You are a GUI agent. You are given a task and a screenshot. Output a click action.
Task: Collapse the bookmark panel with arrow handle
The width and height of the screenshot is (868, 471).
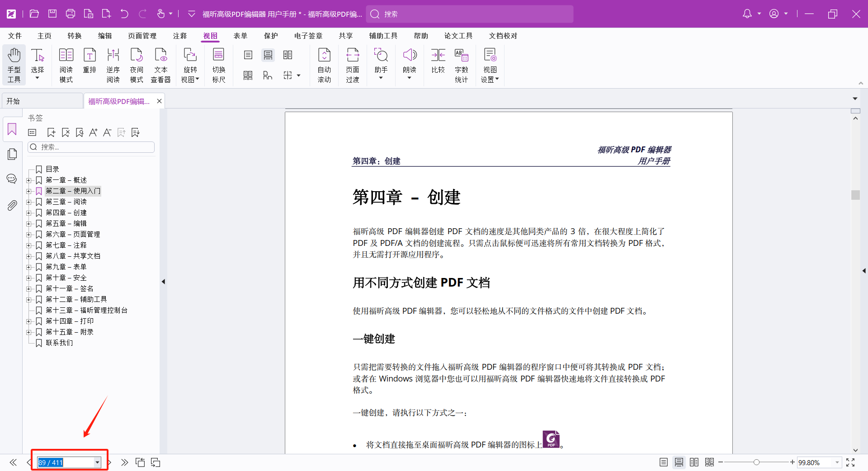(163, 282)
